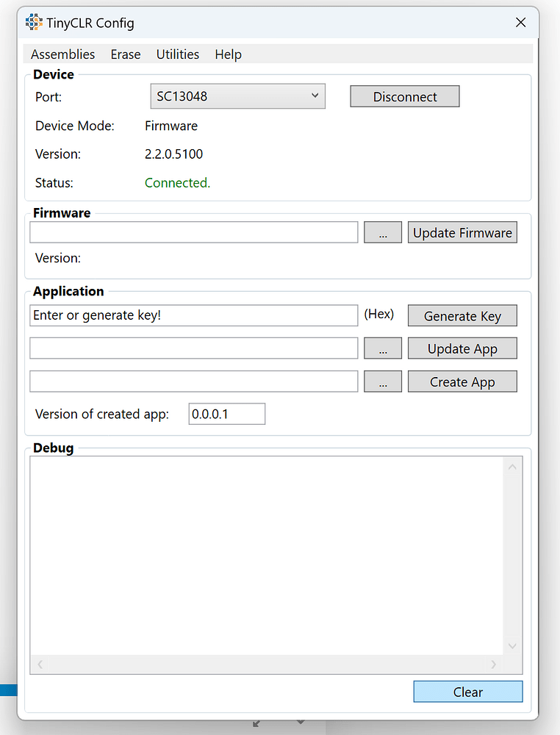Open the Utilities menu

click(x=177, y=54)
